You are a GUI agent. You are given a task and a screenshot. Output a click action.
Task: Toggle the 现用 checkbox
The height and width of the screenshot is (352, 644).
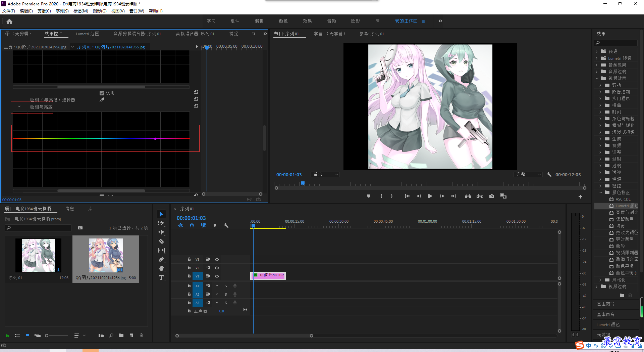click(x=102, y=93)
